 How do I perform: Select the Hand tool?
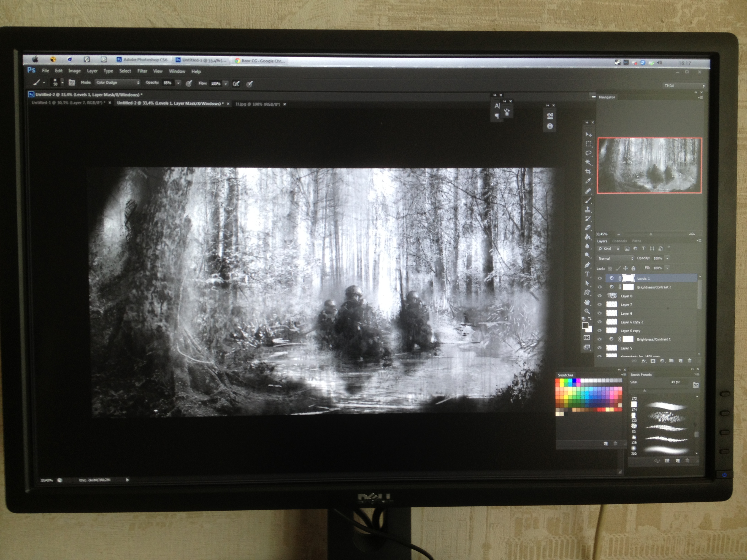tap(587, 302)
